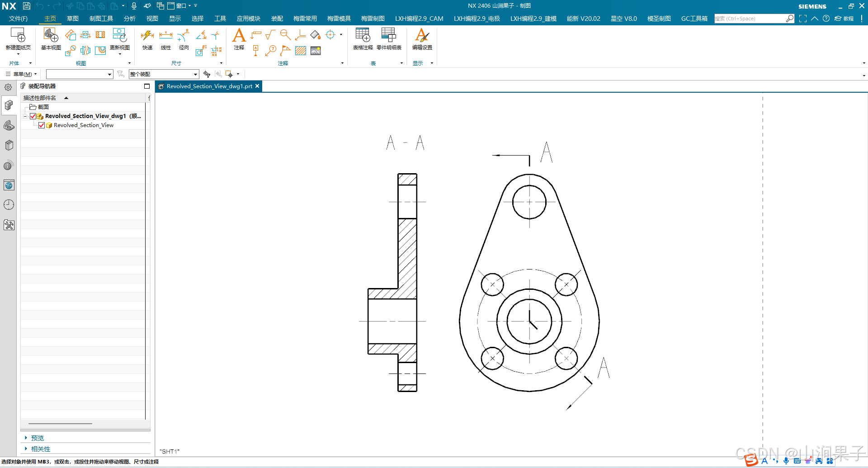Select the Center Mark icon

pos(330,35)
